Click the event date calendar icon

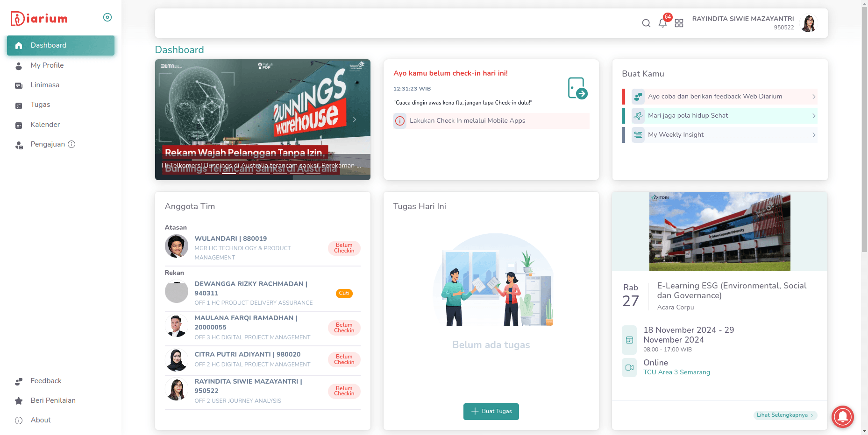click(629, 340)
